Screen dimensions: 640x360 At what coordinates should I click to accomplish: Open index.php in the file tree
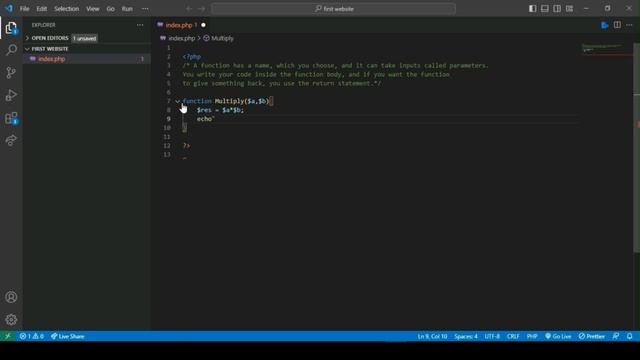point(87,59)
